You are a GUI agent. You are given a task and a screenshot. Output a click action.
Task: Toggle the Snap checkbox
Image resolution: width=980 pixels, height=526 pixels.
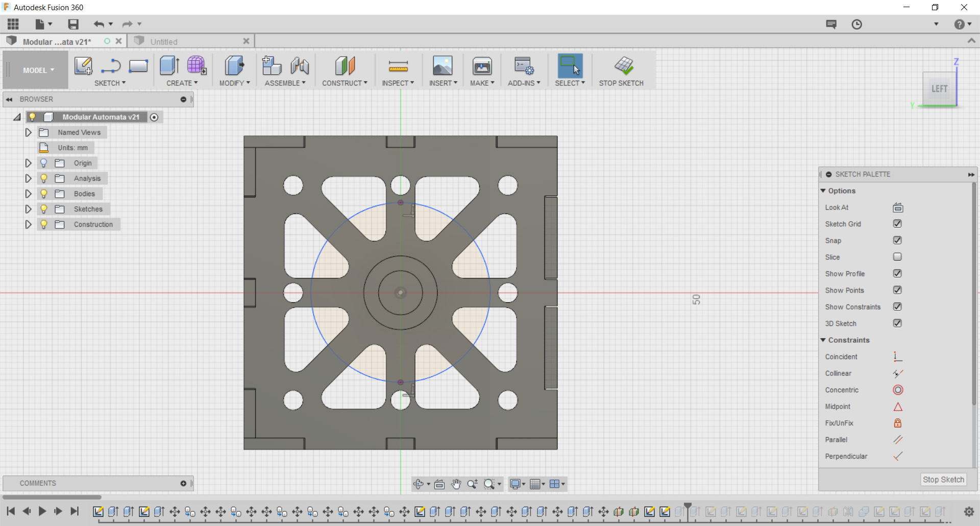[x=897, y=240]
